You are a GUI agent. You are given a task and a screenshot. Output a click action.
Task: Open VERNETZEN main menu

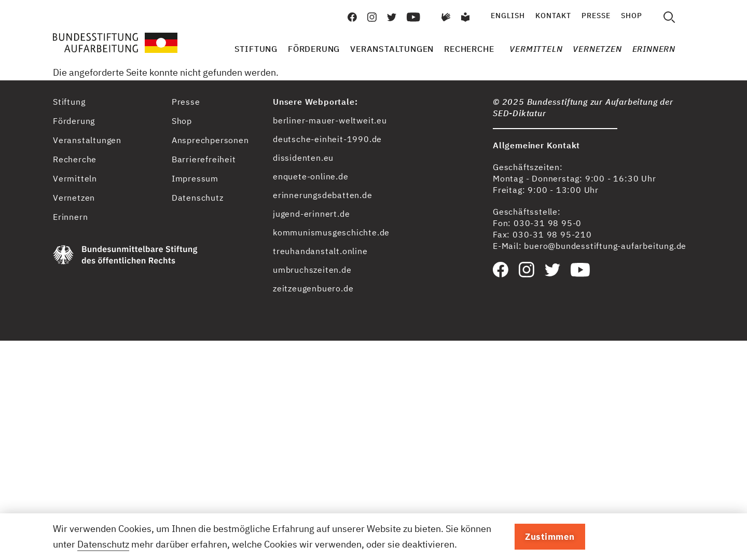(597, 49)
